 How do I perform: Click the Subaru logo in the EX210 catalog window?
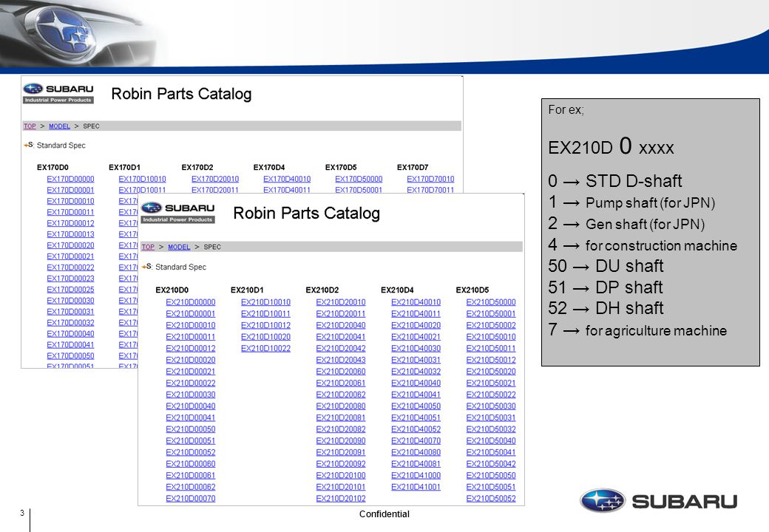pos(178,213)
